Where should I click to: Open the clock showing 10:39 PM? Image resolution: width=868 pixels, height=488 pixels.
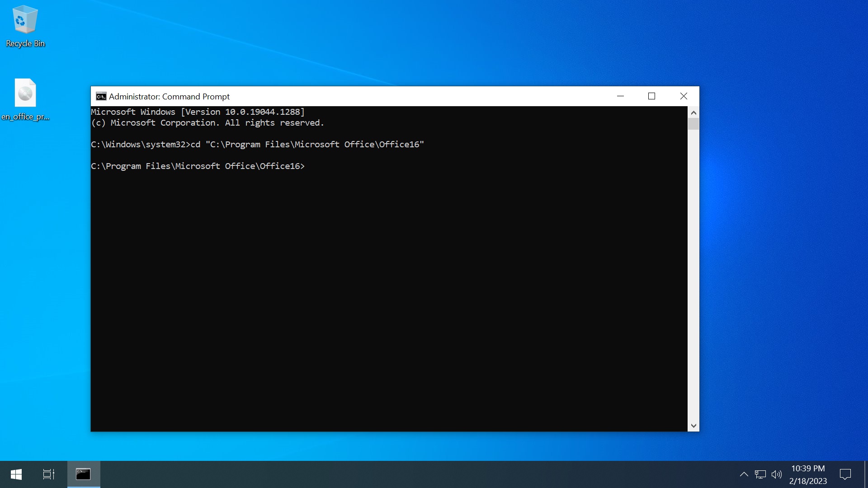pyautogui.click(x=808, y=474)
